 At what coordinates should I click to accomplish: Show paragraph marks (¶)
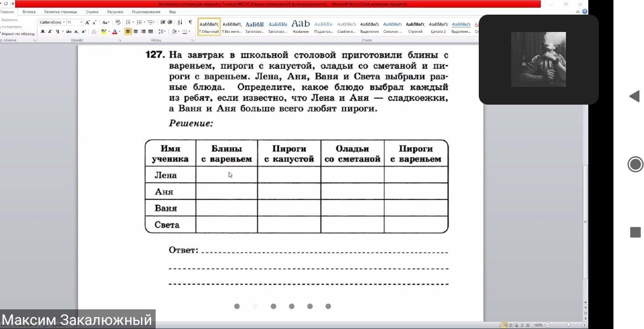coord(190,22)
